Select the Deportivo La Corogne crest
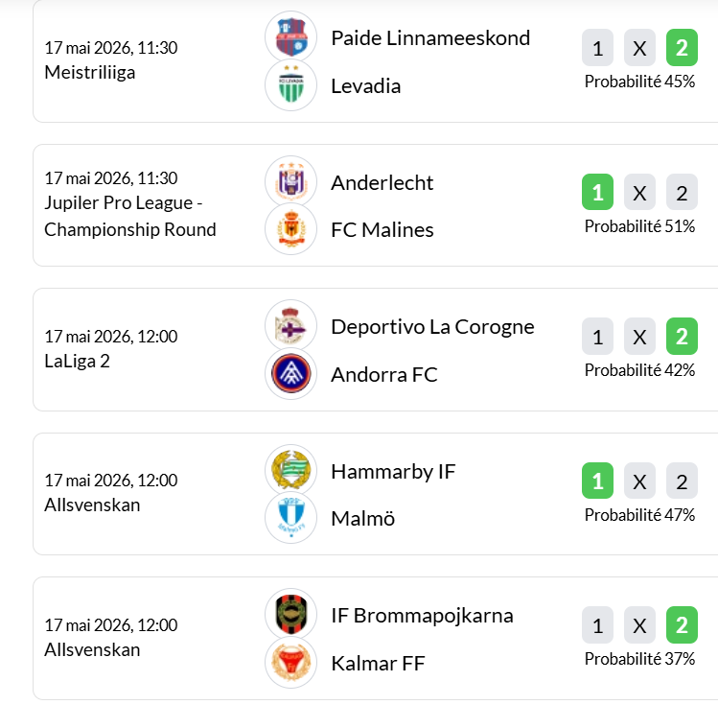718x728 pixels. pyautogui.click(x=291, y=325)
